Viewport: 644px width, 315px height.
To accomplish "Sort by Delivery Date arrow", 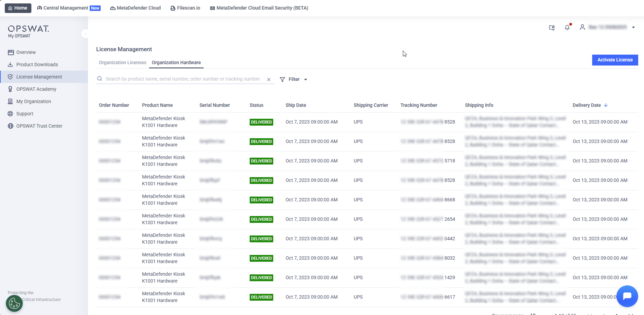I will tap(606, 105).
